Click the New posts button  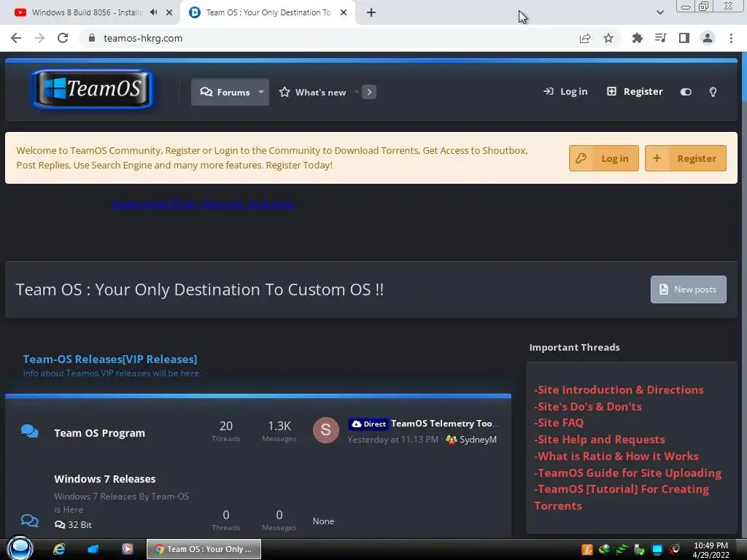[x=689, y=289]
